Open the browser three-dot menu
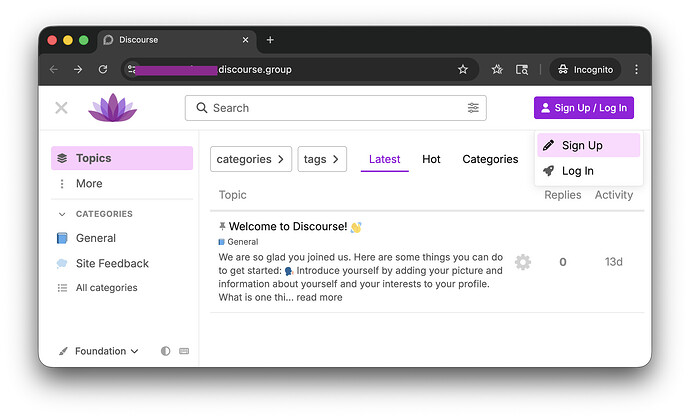The width and height of the screenshot is (690, 417). [x=636, y=70]
